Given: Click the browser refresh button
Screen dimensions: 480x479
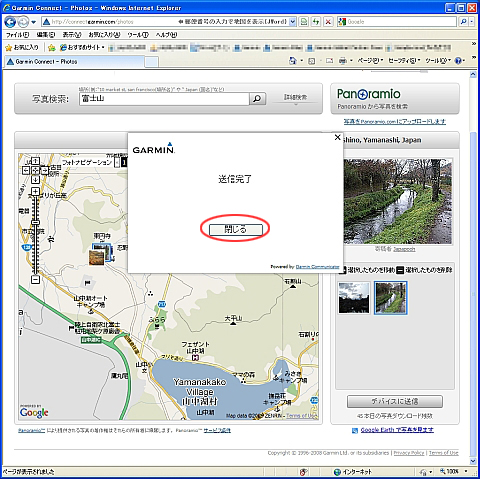Looking at the screenshot, I should [316, 22].
